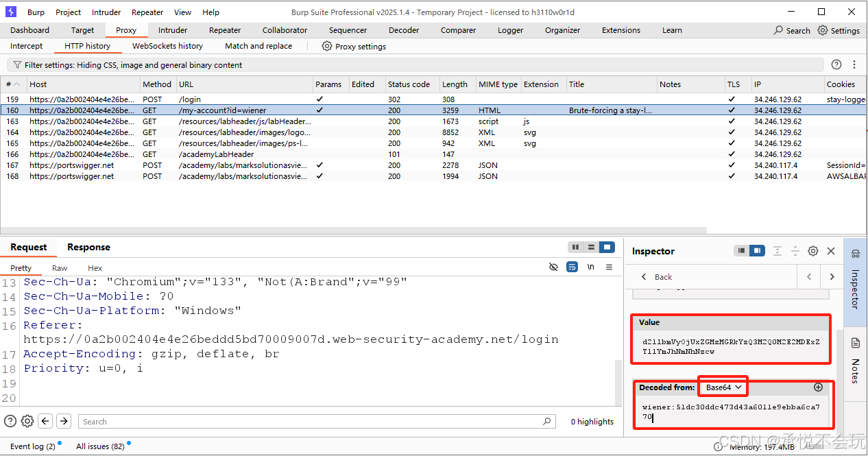Select row 167 portswigger.net POST request
The height and width of the screenshot is (456, 868).
pyautogui.click(x=433, y=165)
